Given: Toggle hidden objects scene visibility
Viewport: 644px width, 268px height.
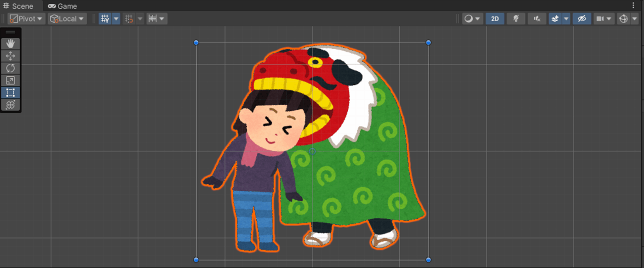Looking at the screenshot, I should click(x=582, y=19).
